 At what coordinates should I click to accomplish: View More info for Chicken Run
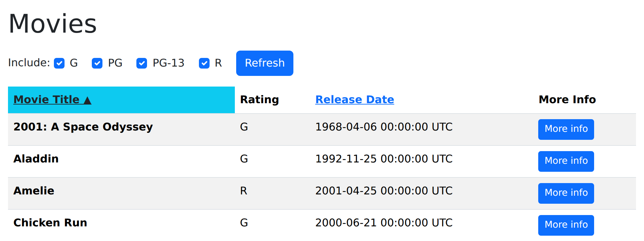pos(566,225)
